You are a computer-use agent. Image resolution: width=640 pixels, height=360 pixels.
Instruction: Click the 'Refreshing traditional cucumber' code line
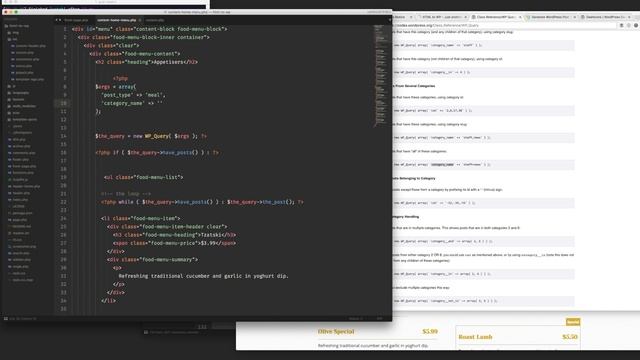[204, 276]
